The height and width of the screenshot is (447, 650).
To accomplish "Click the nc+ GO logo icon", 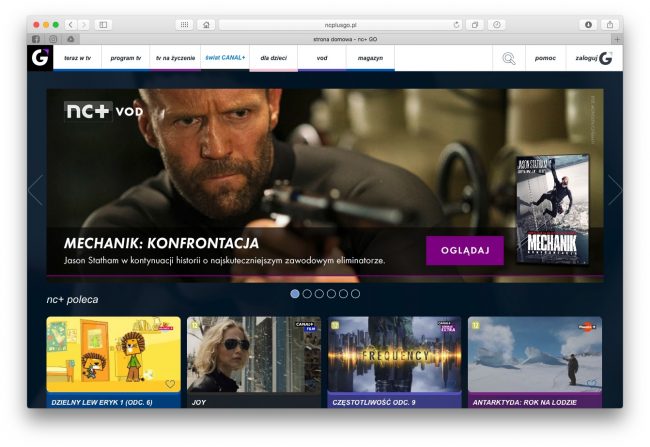I will pyautogui.click(x=40, y=58).
